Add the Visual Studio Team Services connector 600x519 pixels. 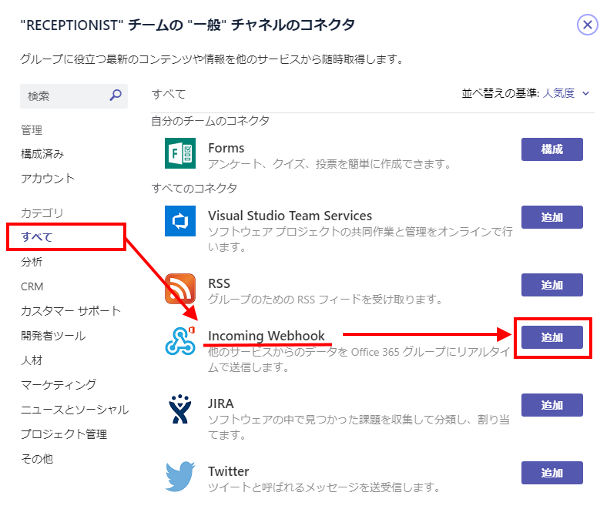click(x=551, y=217)
